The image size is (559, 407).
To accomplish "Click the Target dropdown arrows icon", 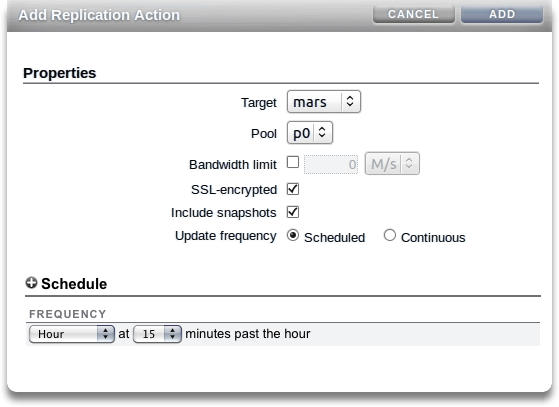I will point(350,102).
